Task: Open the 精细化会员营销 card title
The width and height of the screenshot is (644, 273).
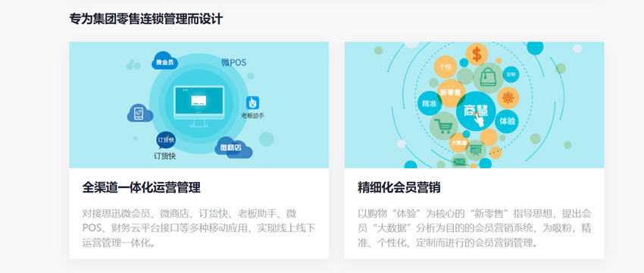Action: coord(399,188)
